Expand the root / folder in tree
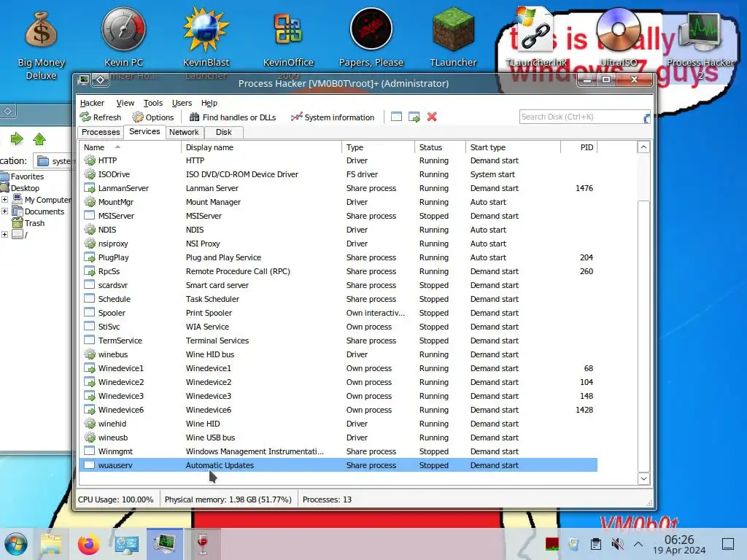This screenshot has width=747, height=560. pyautogui.click(x=4, y=234)
